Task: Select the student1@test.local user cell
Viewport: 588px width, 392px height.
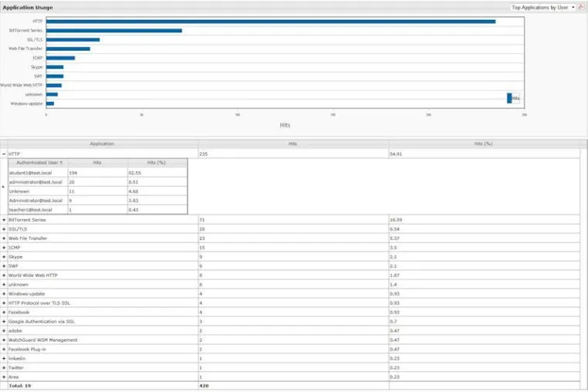Action: (x=38, y=173)
